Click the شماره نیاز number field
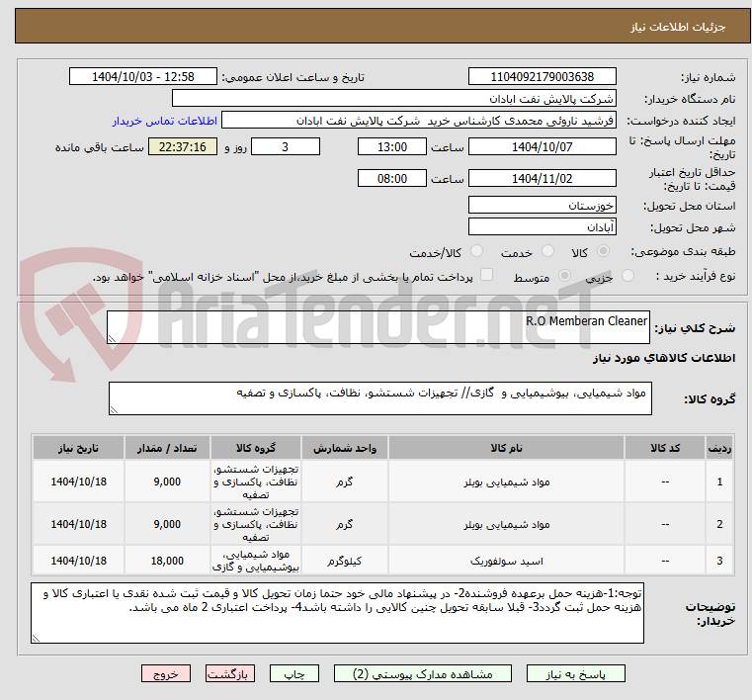752x700 pixels. coord(542,77)
